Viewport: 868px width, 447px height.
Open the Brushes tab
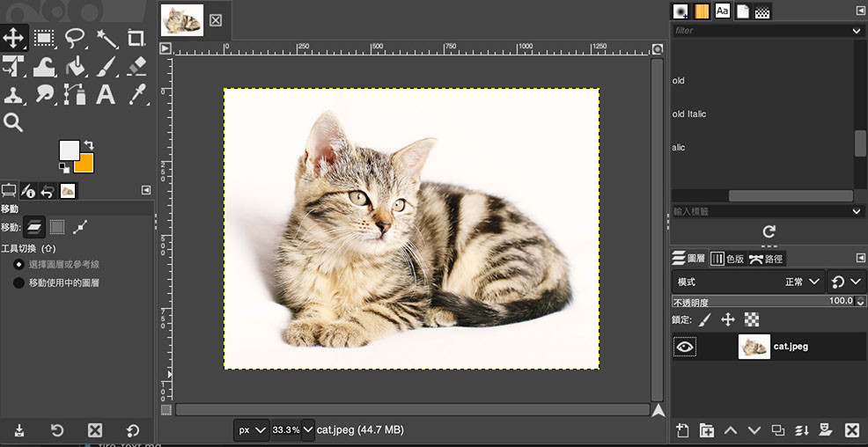680,11
